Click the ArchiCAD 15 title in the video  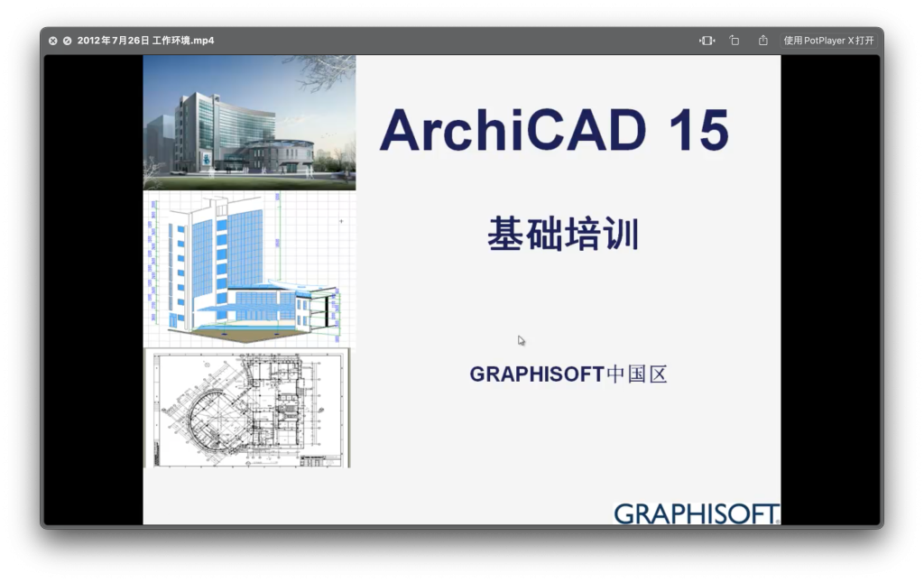tap(555, 130)
